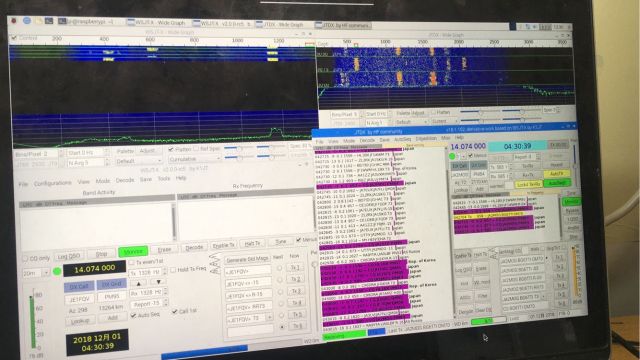Open the Raspberry Pi main menu icon
This screenshot has height=360, width=640.
point(14,20)
